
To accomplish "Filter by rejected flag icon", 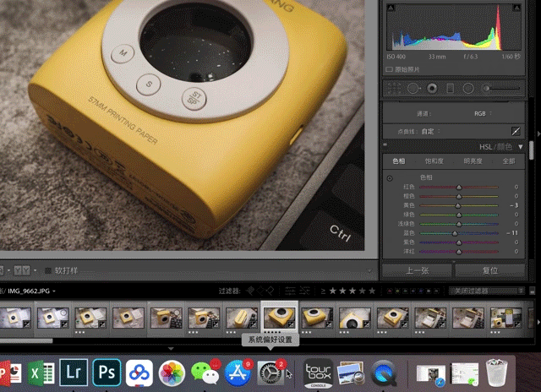I will pos(270,291).
